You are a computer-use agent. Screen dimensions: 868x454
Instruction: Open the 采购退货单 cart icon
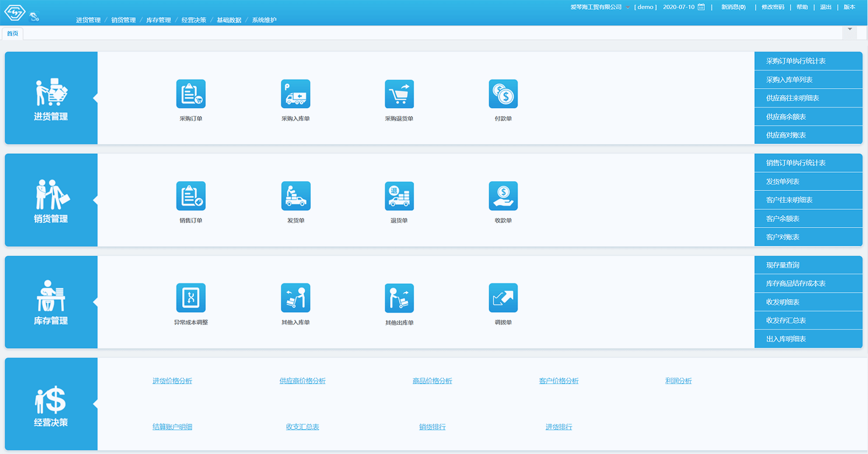click(399, 94)
